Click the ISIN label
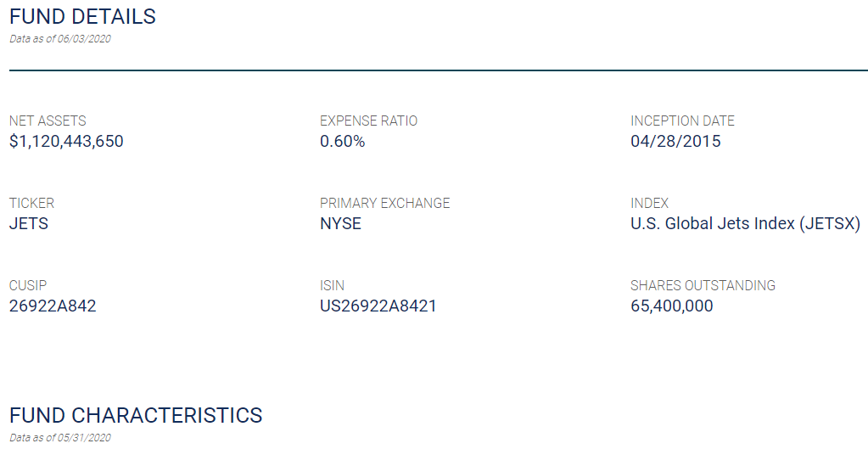This screenshot has height=449, width=868. pos(332,285)
